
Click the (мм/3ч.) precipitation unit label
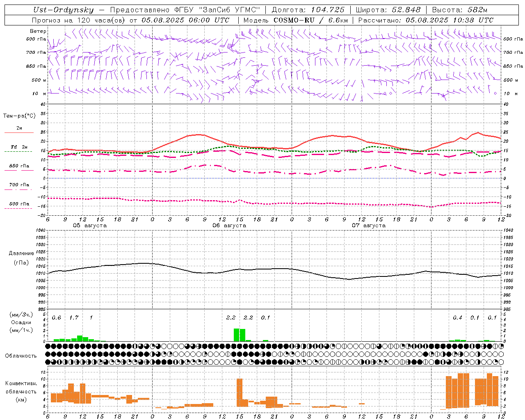pos(21,315)
